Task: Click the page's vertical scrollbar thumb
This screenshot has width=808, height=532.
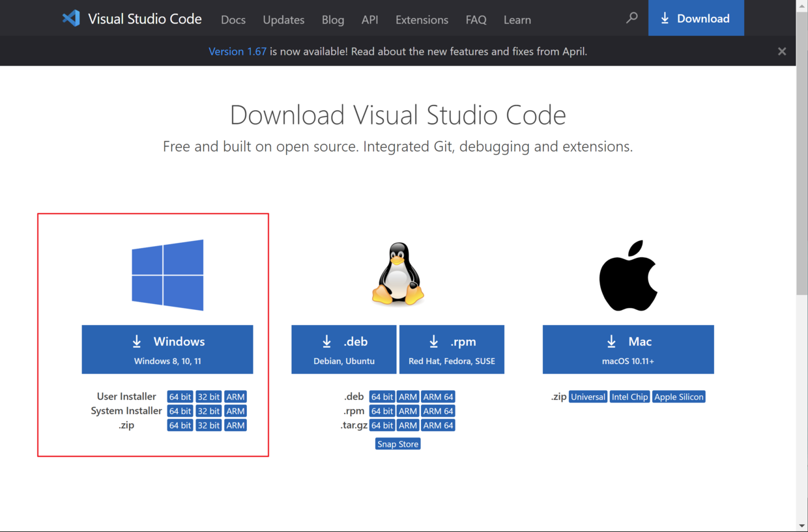Action: click(801, 163)
